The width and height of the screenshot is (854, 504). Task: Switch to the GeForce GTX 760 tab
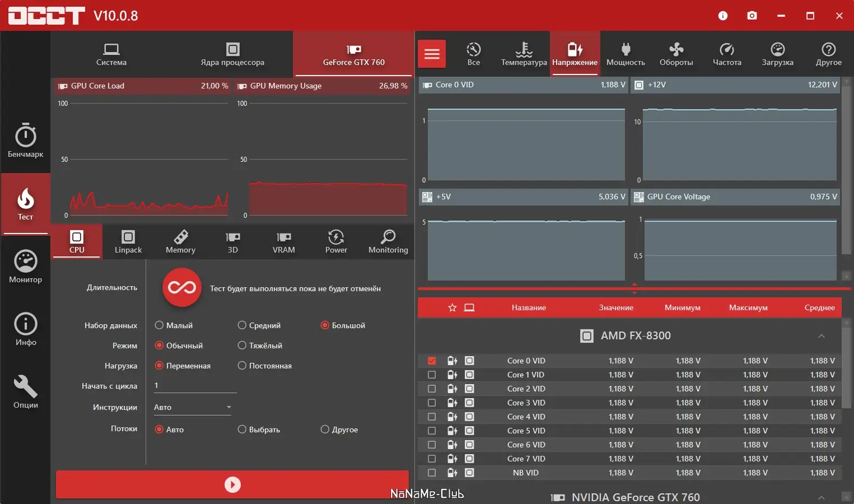[x=353, y=54]
